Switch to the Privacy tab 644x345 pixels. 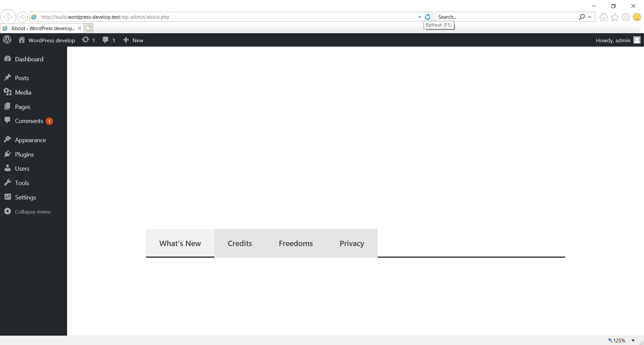click(352, 243)
